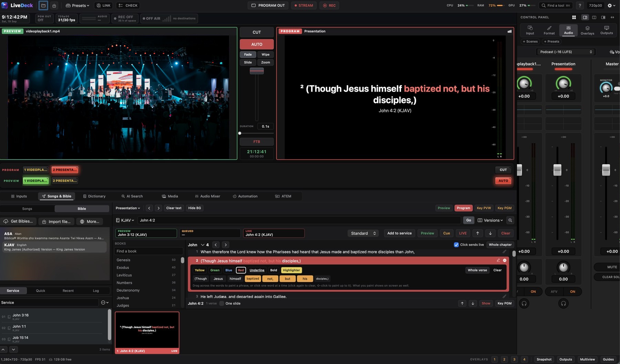Select the Songs tab
Image resolution: width=620 pixels, height=364 pixels.
click(x=27, y=209)
